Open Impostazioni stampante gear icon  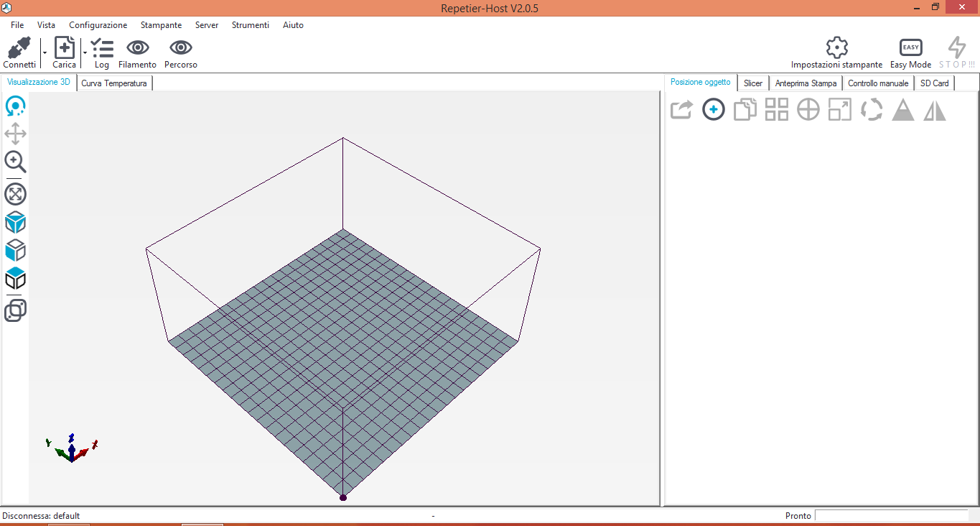coord(836,48)
